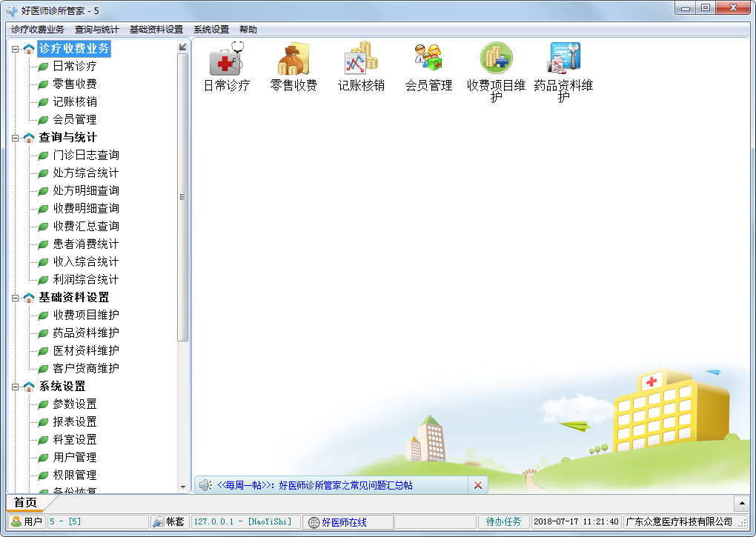This screenshot has height=537, width=756.
Task: Select 收费项目维护 in the sidebar tree
Action: pyautogui.click(x=86, y=315)
